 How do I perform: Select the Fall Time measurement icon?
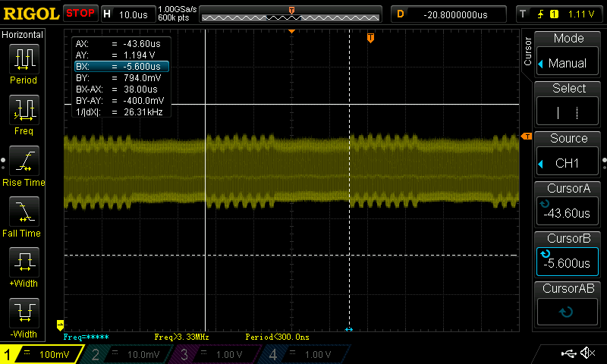pos(24,212)
